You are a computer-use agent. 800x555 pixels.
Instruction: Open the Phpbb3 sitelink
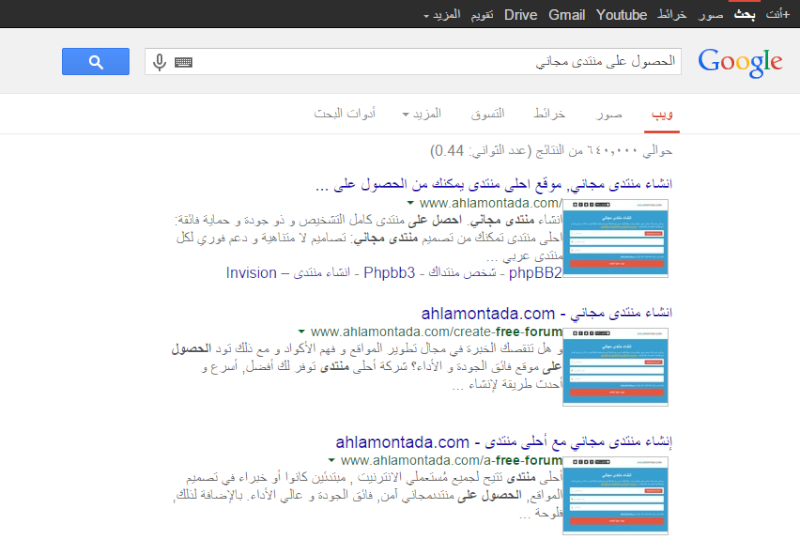coord(389,273)
